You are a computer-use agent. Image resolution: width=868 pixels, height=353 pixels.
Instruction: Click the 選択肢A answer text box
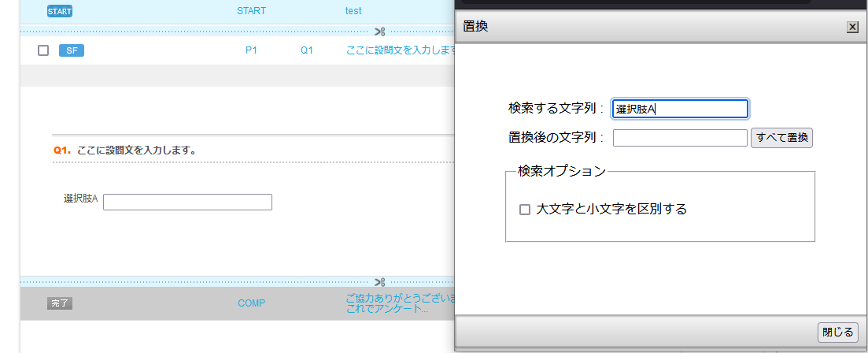187,203
